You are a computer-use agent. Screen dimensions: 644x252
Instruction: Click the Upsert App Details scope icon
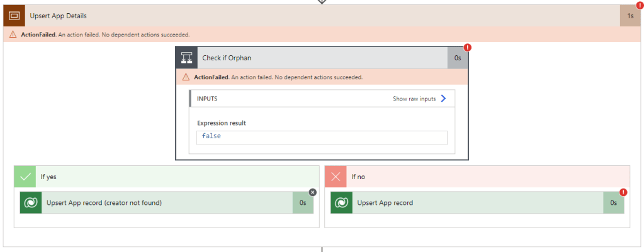click(x=15, y=16)
